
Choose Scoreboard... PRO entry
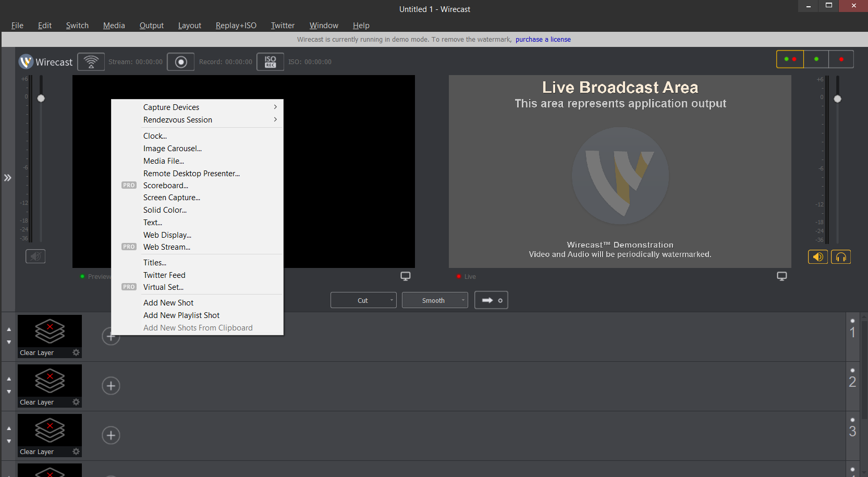198,185
